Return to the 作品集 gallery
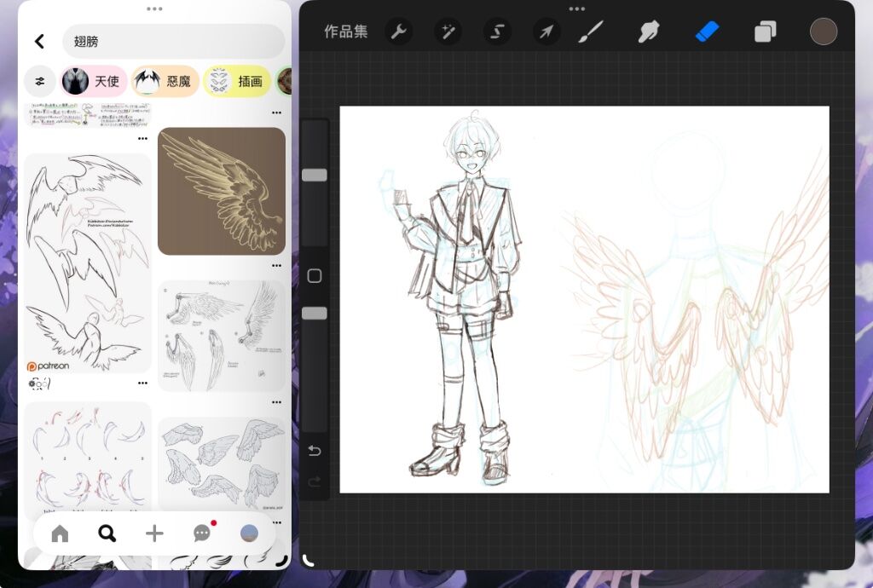This screenshot has width=873, height=588. [x=346, y=32]
